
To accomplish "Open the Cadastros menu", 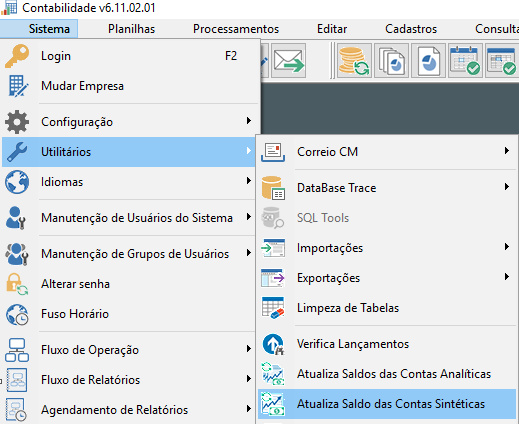I will coord(411,29).
